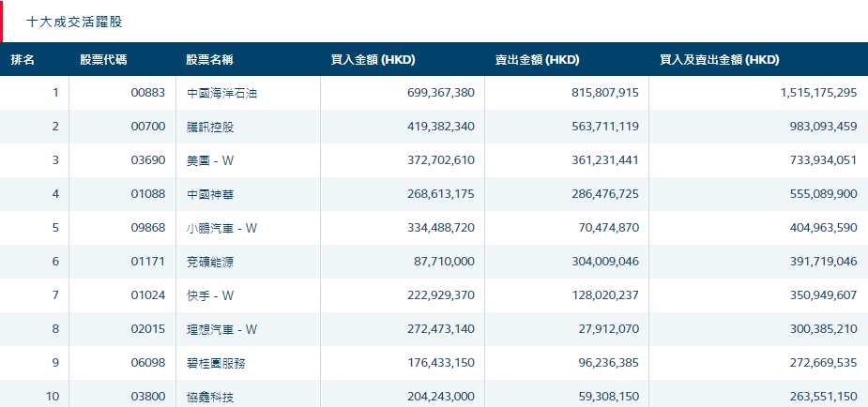Click total amount 555,089,900
The image size is (868, 407).
tap(823, 194)
